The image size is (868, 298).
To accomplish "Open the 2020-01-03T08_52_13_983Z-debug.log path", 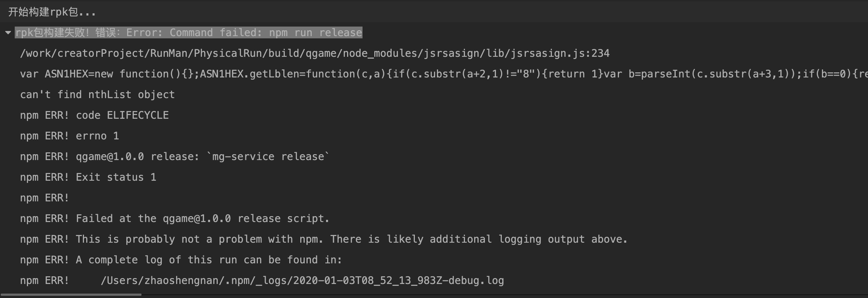I will point(302,281).
